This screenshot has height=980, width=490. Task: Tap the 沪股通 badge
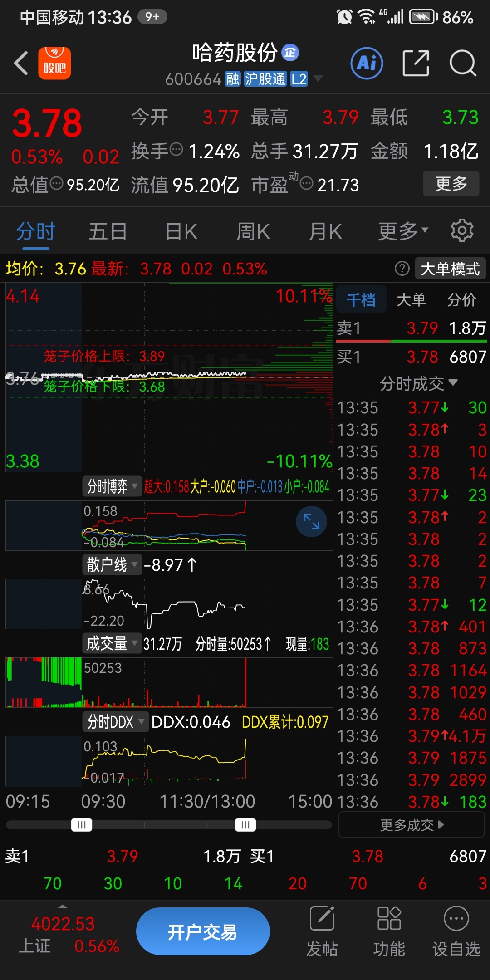click(x=265, y=79)
